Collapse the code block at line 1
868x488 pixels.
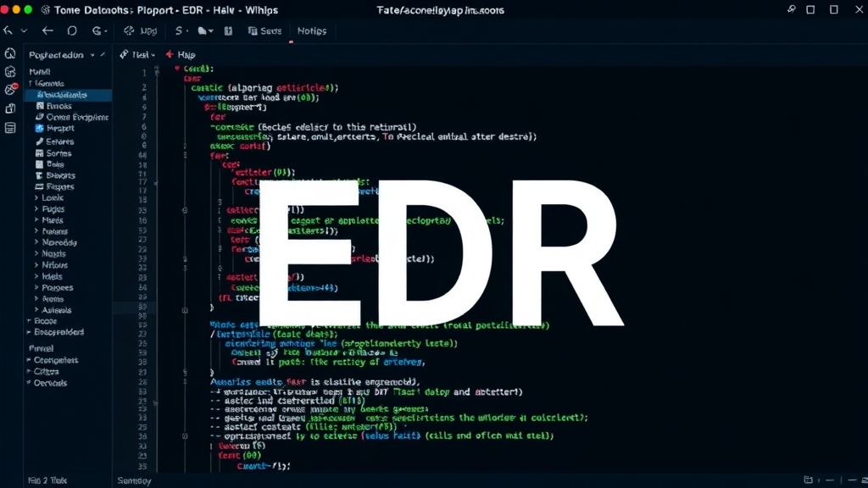[177, 69]
